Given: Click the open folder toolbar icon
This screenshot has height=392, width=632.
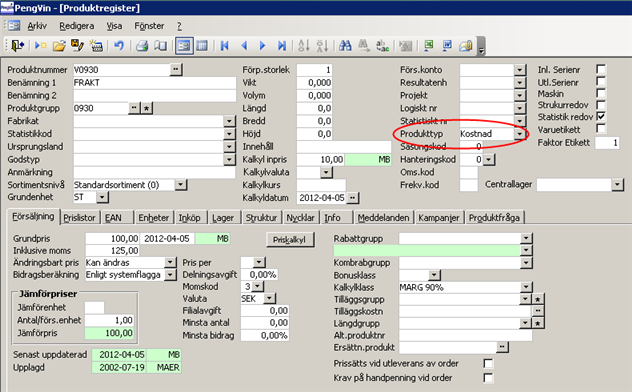Looking at the screenshot, I should pos(59,46).
